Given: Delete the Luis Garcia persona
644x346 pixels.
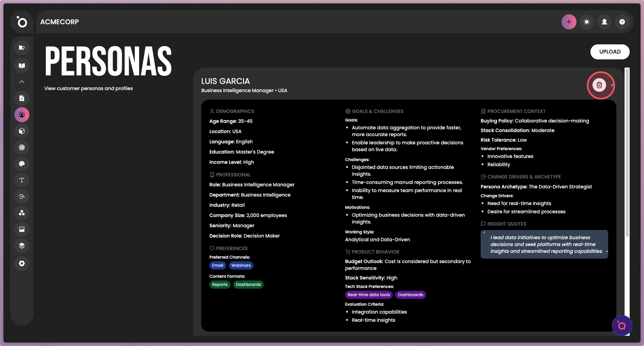Looking at the screenshot, I should point(599,85).
